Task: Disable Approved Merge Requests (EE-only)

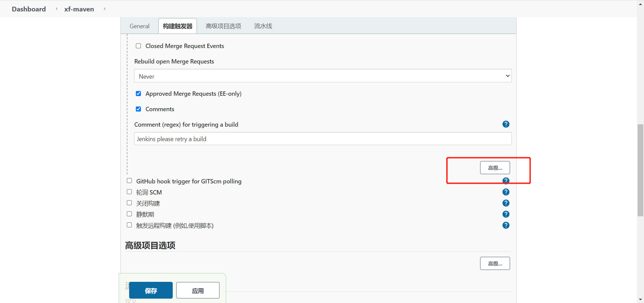Action: coord(139,94)
